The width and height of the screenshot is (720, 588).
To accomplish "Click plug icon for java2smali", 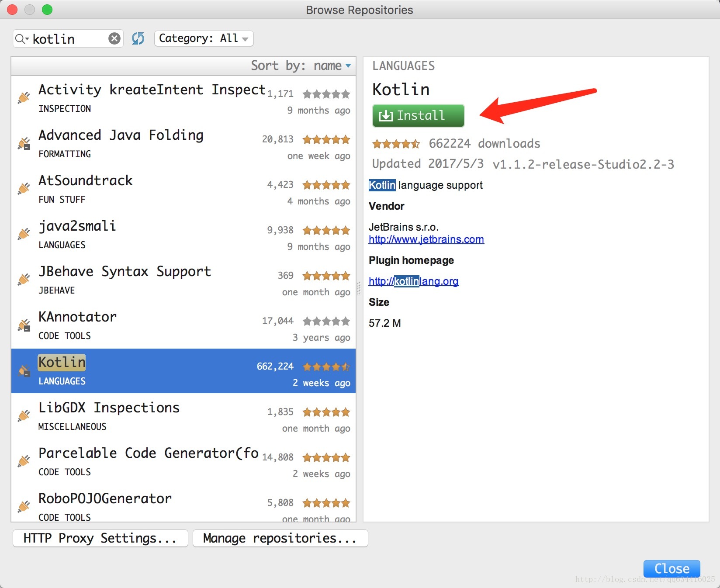I will click(24, 234).
